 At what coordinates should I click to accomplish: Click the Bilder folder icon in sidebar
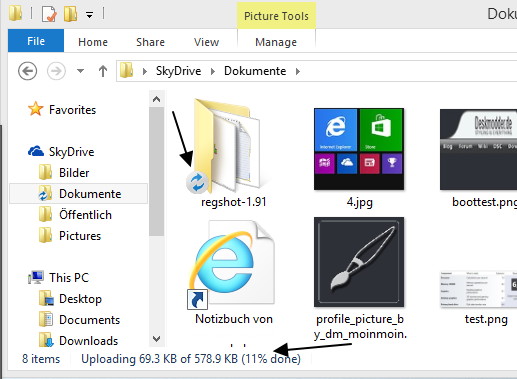point(45,172)
